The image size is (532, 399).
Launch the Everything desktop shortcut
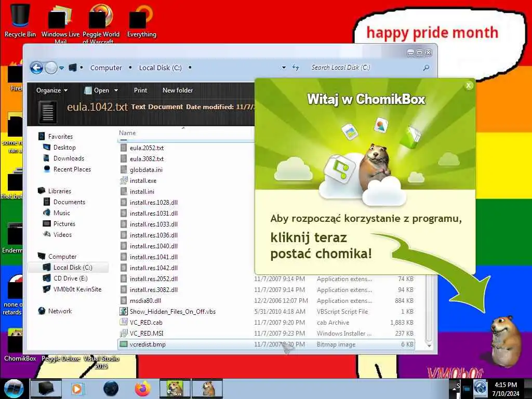141,20
